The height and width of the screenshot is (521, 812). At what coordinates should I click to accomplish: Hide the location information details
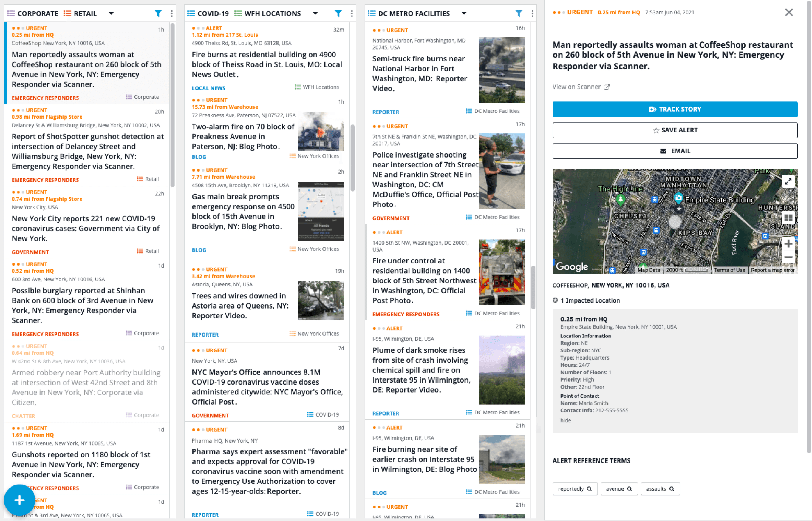pyautogui.click(x=565, y=420)
